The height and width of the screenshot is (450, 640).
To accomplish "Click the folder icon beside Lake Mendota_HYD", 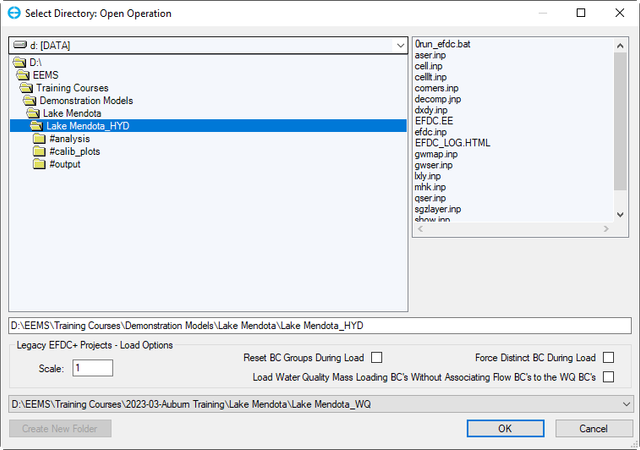I will click(36, 126).
